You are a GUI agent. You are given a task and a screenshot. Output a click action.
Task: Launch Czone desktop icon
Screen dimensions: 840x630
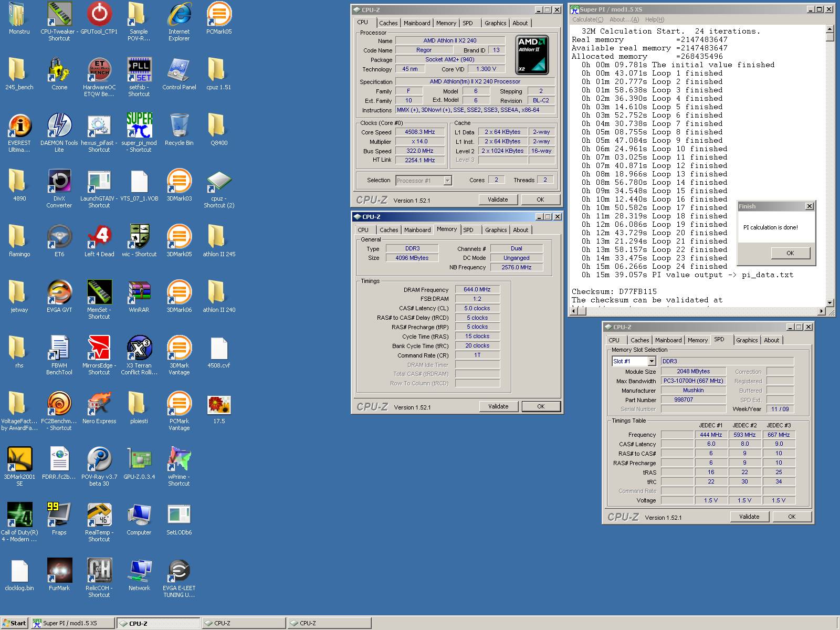tap(59, 70)
